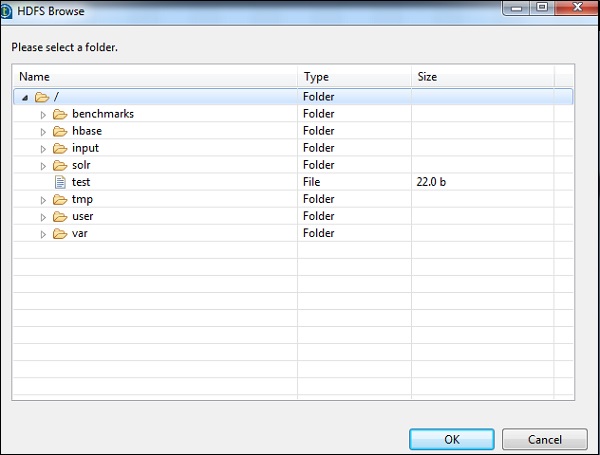Viewport: 600px width, 455px height.
Task: Click the tmp folder icon
Action: pos(60,199)
